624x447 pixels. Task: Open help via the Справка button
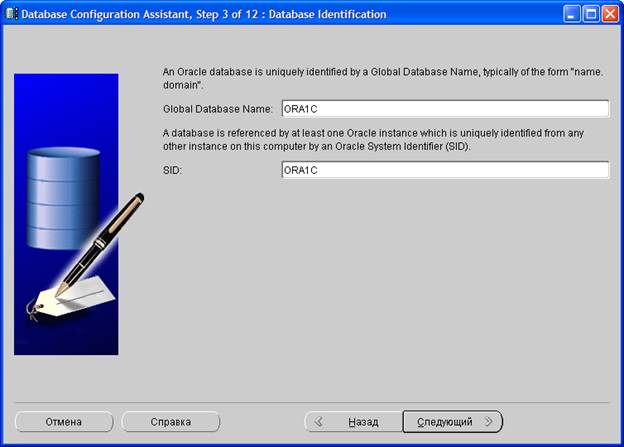tap(170, 422)
